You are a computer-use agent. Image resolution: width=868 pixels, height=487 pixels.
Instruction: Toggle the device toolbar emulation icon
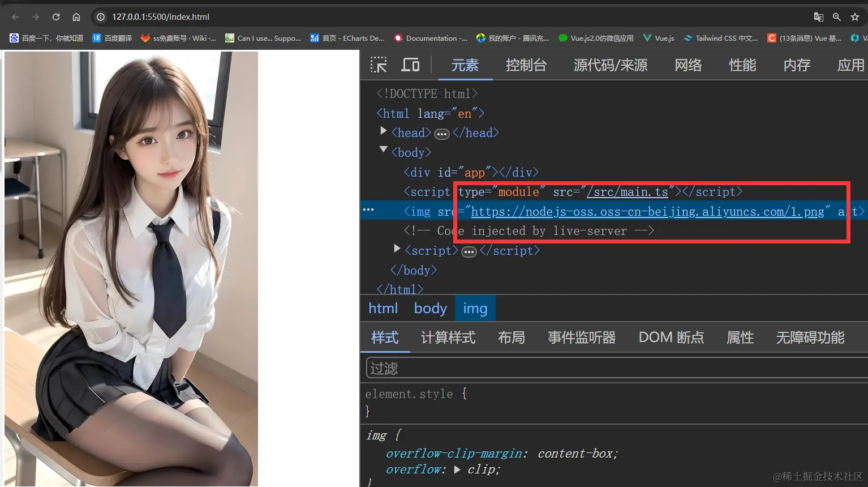click(x=410, y=65)
